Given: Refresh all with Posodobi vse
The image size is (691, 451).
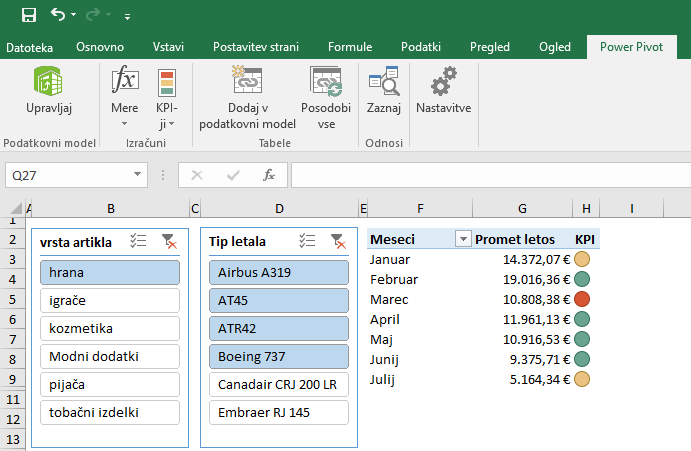Looking at the screenshot, I should tap(326, 98).
